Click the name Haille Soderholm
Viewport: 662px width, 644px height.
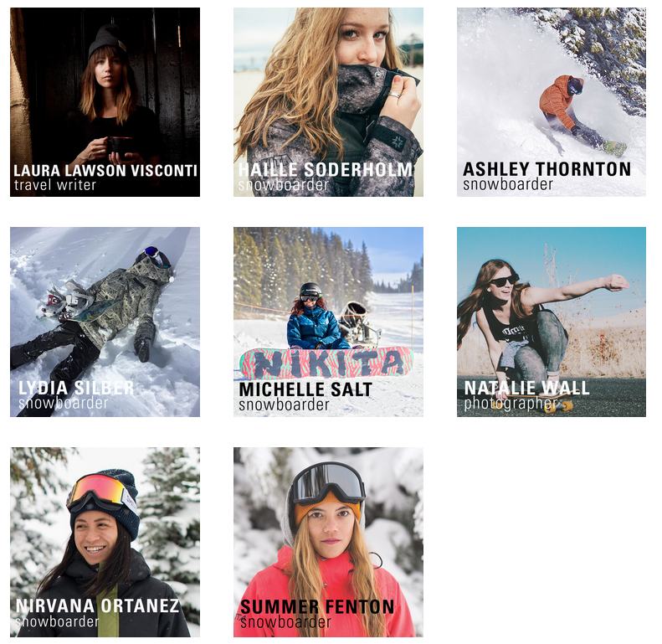click(325, 169)
